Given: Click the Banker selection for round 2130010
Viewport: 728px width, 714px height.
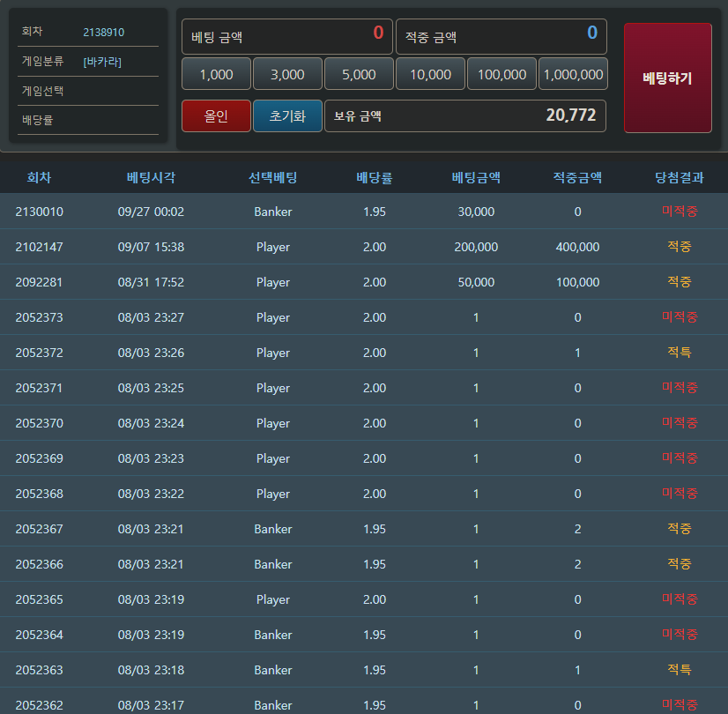Looking at the screenshot, I should point(273,212).
